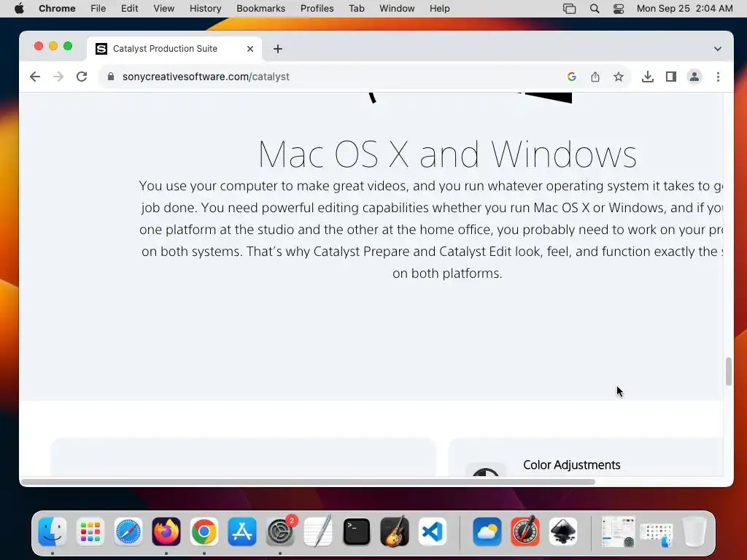Open System Settings from the Dock
This screenshot has width=747, height=560.
point(280,532)
